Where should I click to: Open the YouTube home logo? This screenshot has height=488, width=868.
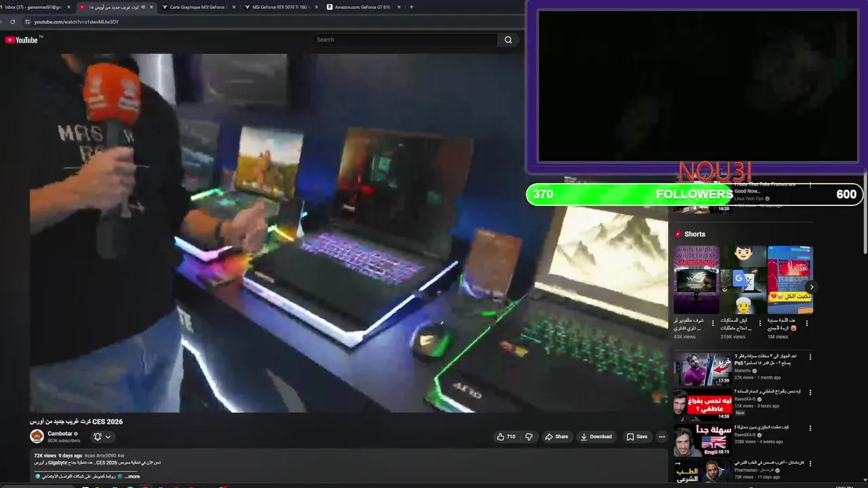pyautogui.click(x=21, y=40)
